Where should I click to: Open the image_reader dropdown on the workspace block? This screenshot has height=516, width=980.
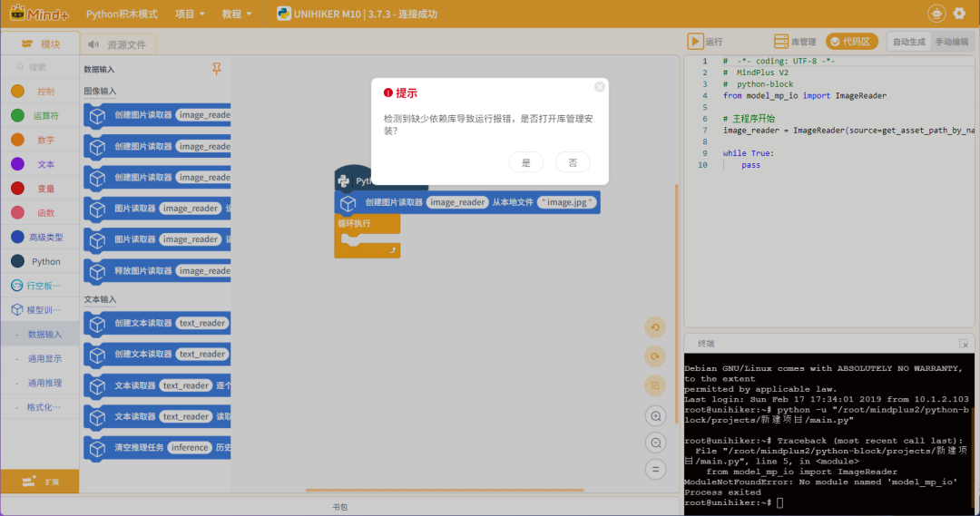point(457,202)
